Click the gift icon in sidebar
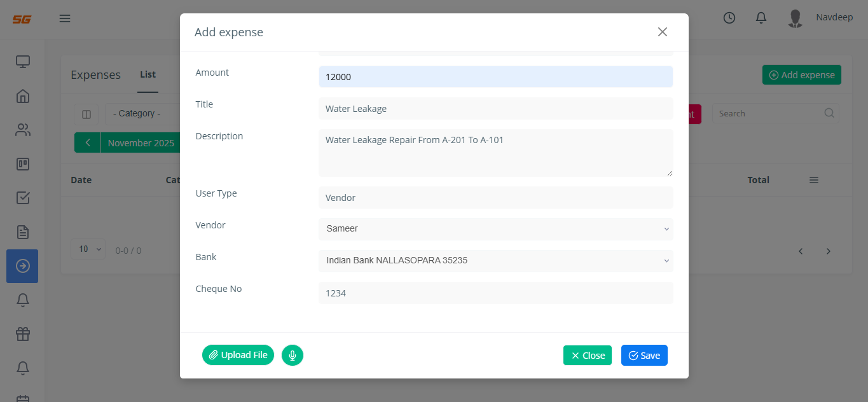The height and width of the screenshot is (402, 868). (x=23, y=333)
